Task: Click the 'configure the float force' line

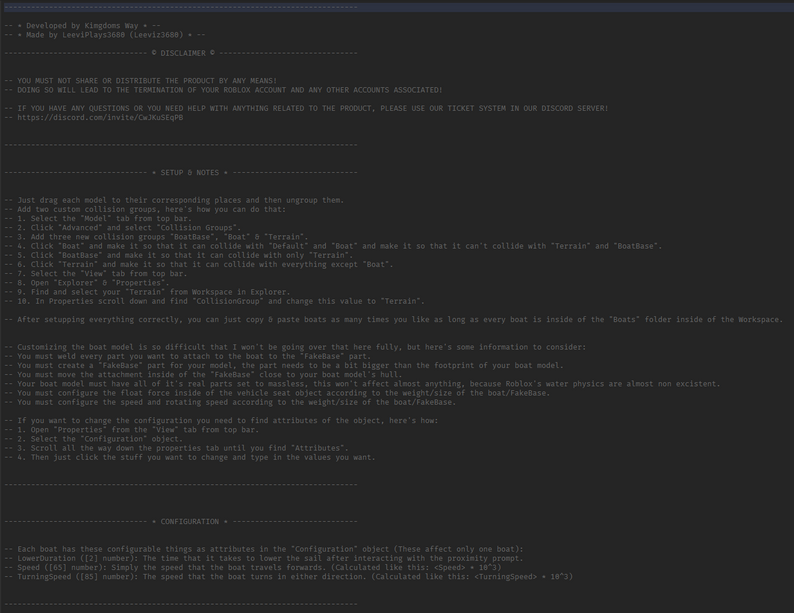Action: coord(277,393)
